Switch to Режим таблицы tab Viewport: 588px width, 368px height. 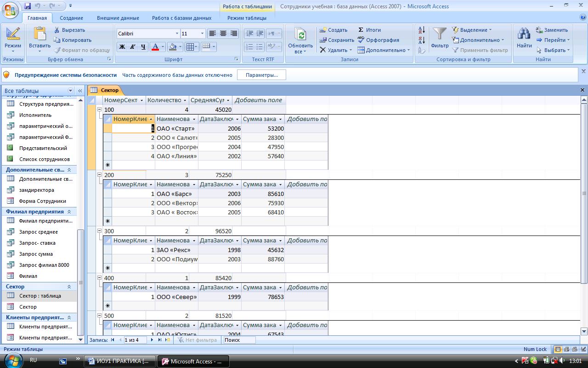pyautogui.click(x=247, y=18)
